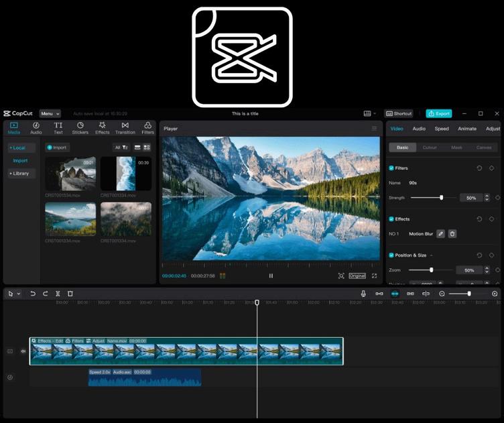Screen dimensions: 504x423
Task: Click the microphone record voiceover icon
Action: (x=363, y=294)
